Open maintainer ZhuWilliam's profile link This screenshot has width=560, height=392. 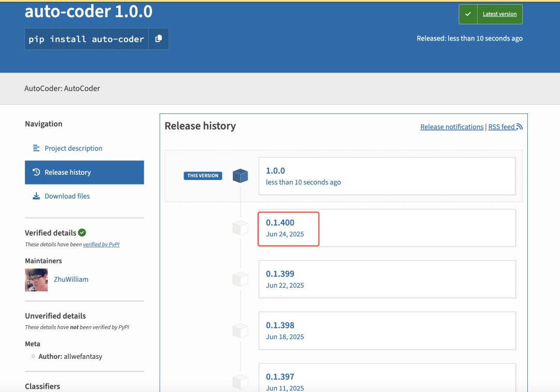(x=71, y=279)
